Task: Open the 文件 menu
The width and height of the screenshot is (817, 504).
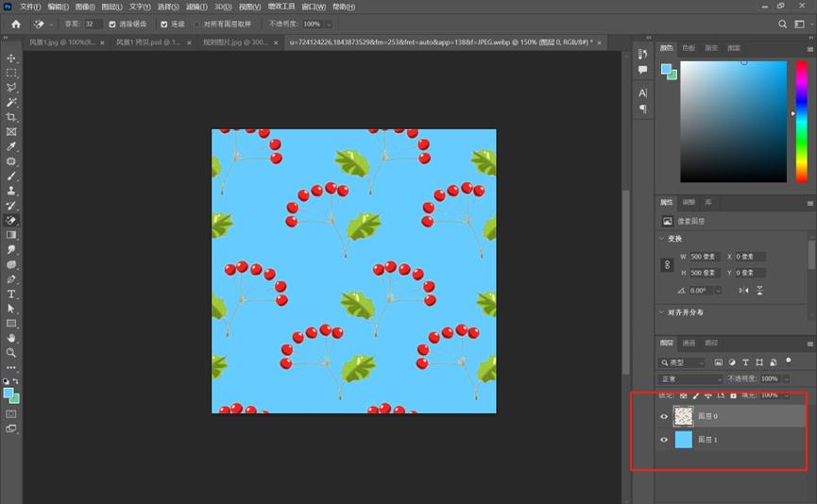Action: coord(30,7)
